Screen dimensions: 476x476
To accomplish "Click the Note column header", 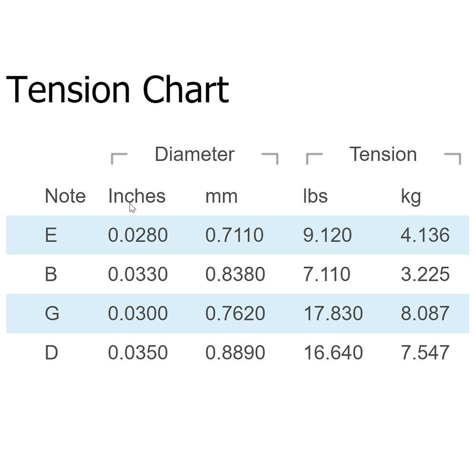I will 65,196.
